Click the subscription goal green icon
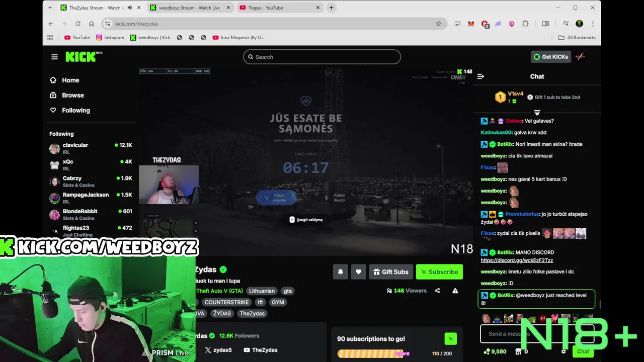This screenshot has height=362, width=644. pyautogui.click(x=450, y=339)
